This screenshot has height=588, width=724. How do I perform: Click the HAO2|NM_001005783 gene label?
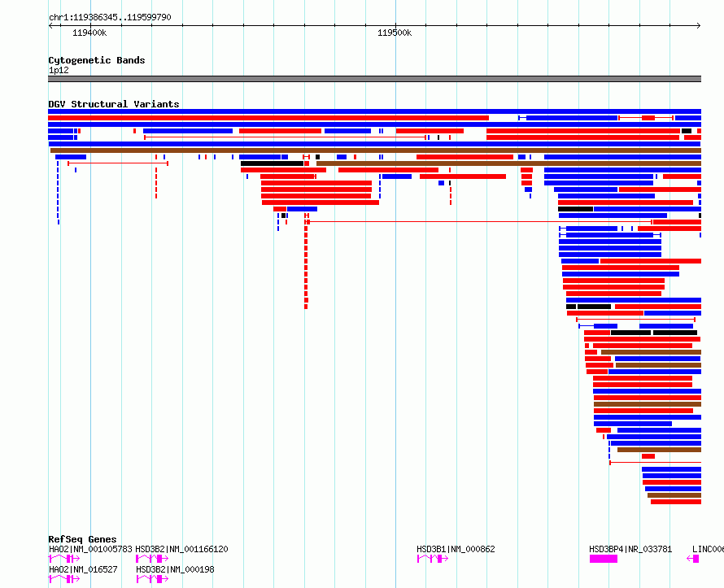tap(90, 549)
